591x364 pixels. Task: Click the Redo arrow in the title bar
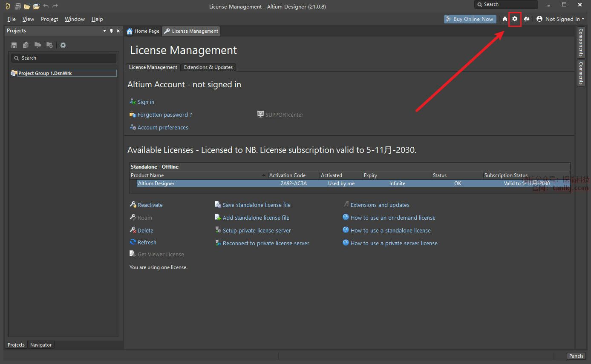(x=55, y=6)
